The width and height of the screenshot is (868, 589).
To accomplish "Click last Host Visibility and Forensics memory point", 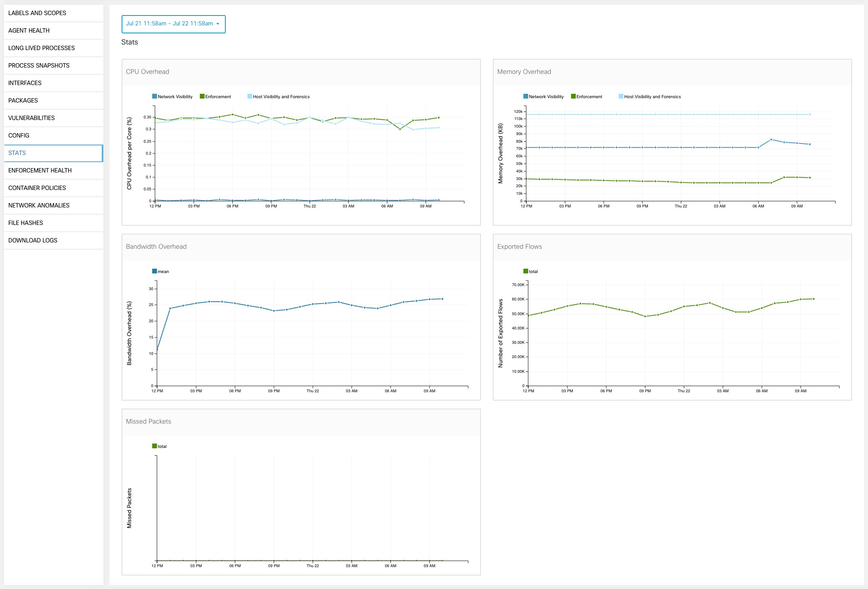I will coord(810,114).
